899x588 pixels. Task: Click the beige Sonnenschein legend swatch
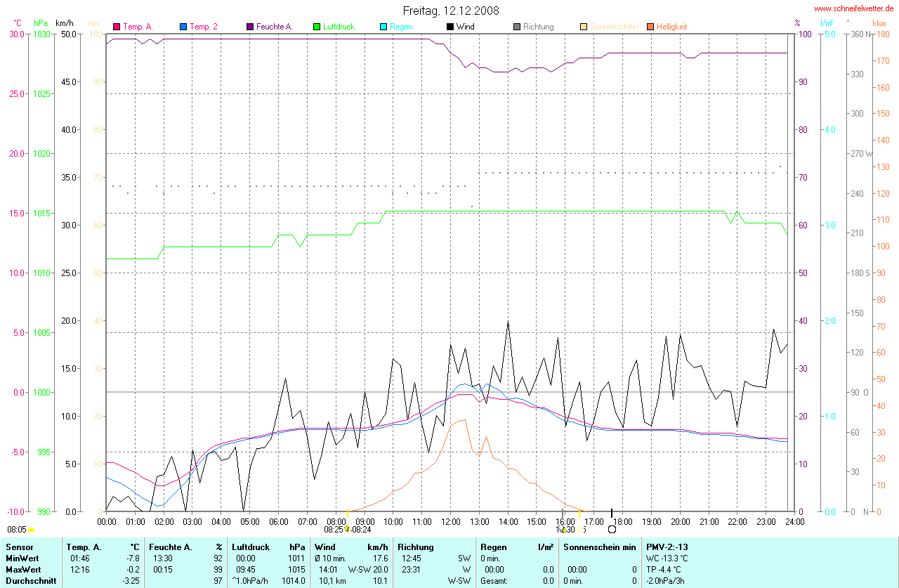click(x=584, y=27)
